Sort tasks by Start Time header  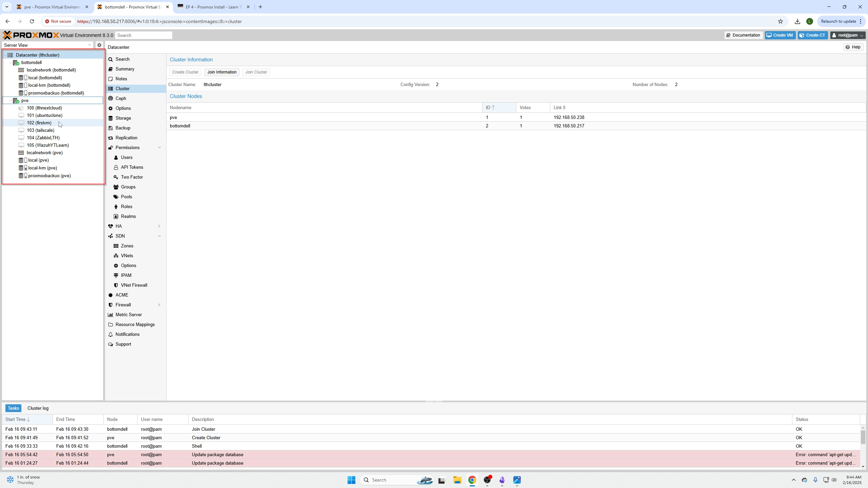27,419
